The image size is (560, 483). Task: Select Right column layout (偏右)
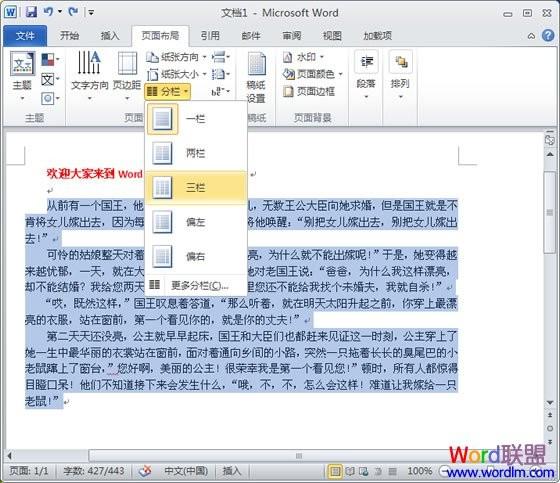click(196, 256)
